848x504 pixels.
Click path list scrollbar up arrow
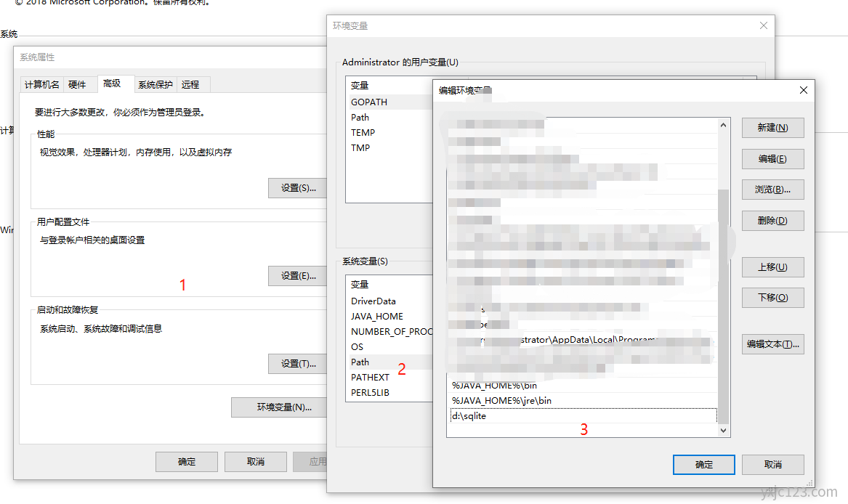(723, 125)
